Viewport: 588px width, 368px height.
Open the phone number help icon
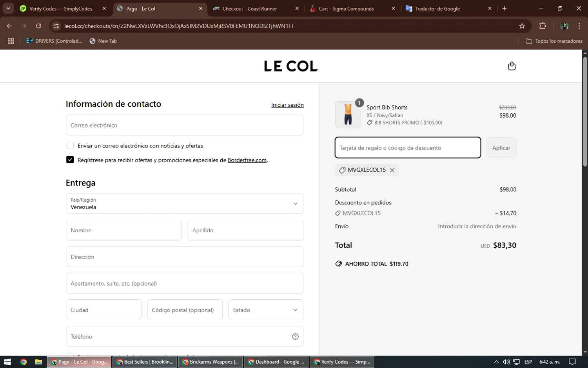click(296, 337)
